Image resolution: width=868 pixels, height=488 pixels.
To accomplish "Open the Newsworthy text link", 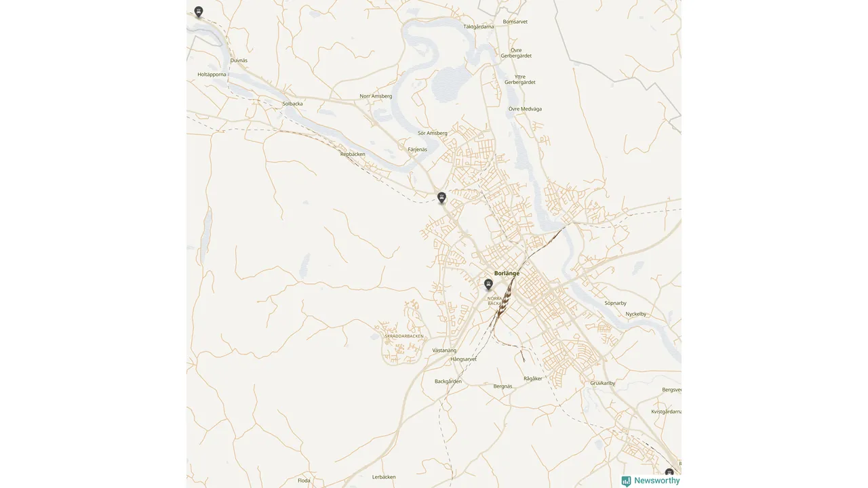I will pyautogui.click(x=656, y=481).
